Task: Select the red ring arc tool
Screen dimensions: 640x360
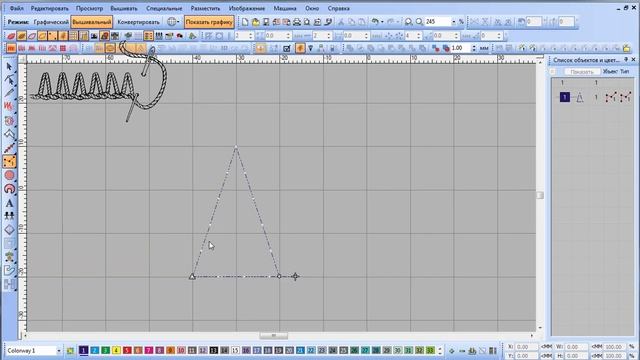Action: [x=9, y=189]
